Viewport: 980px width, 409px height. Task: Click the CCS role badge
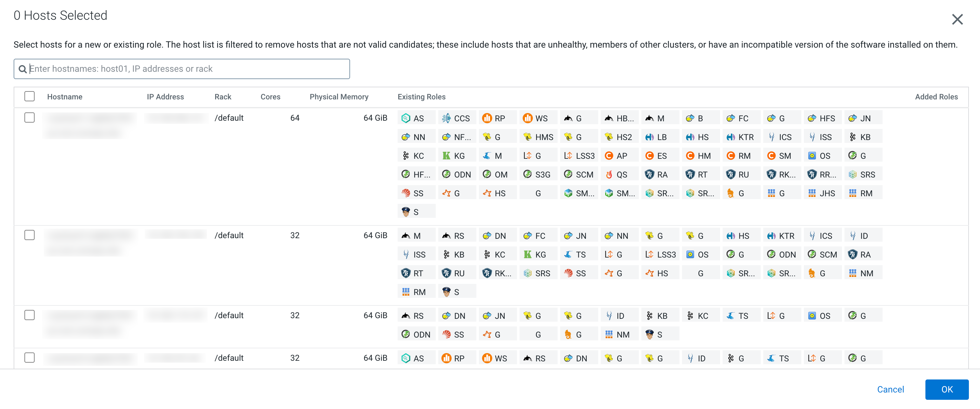457,118
